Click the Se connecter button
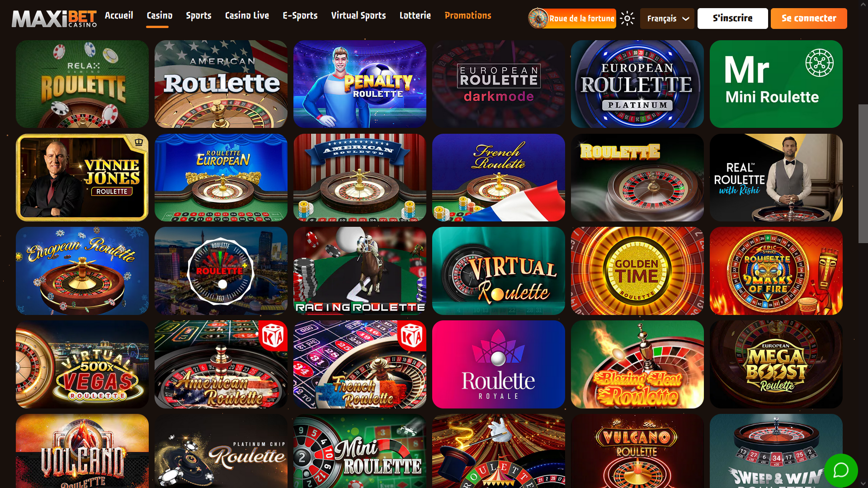The image size is (868, 488). coord(809,19)
